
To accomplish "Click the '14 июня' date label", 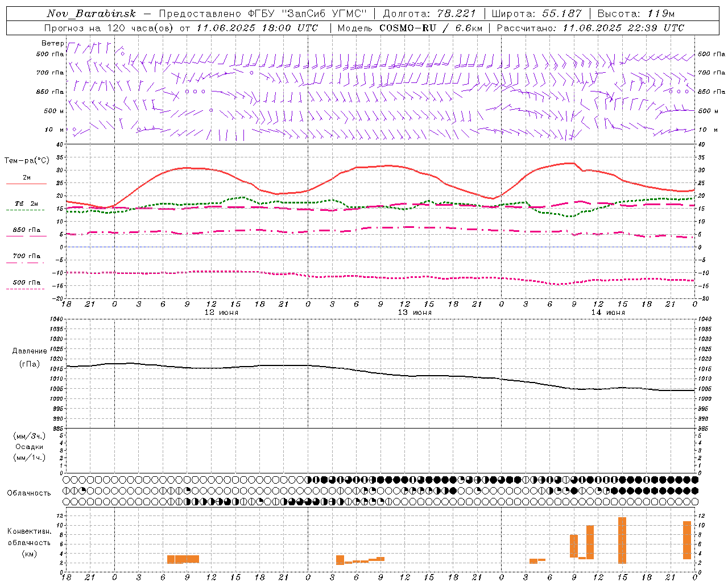I will (x=608, y=313).
